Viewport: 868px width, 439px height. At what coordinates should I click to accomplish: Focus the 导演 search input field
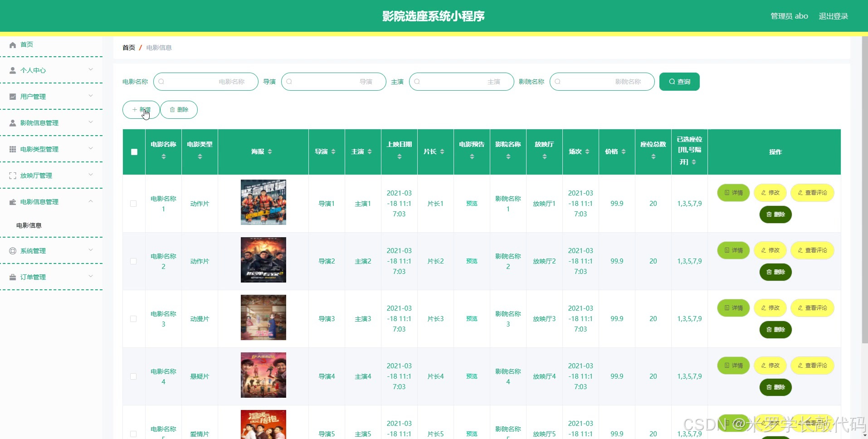coord(334,82)
